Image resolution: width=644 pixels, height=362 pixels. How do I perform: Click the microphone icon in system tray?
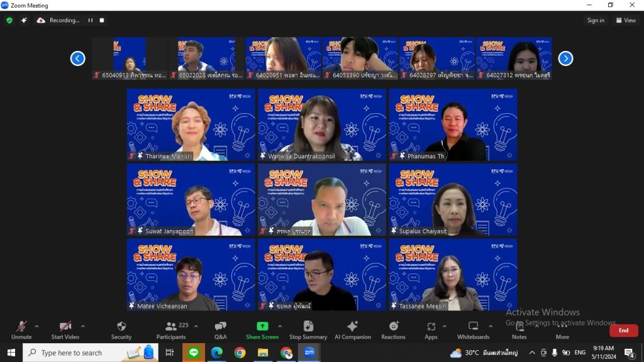pos(555,353)
